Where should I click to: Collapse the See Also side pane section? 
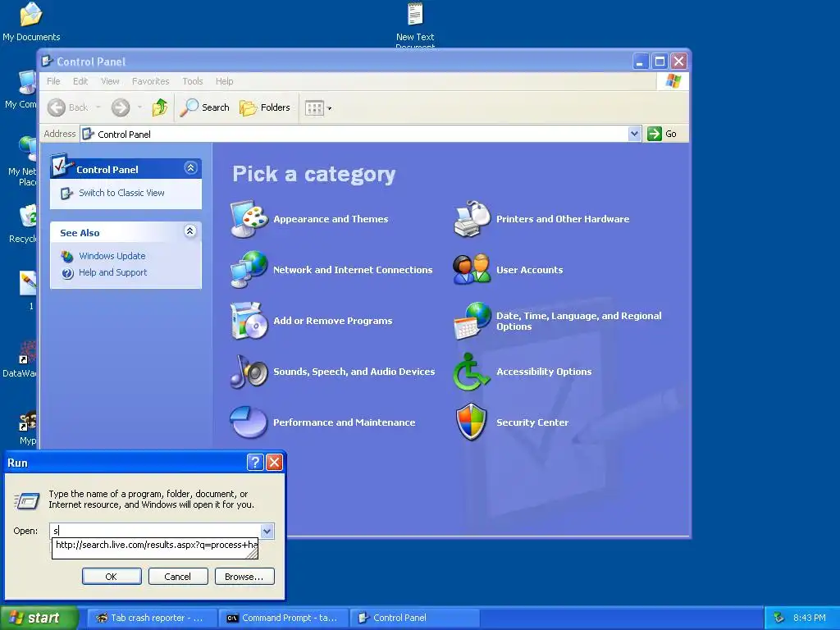tap(190, 231)
